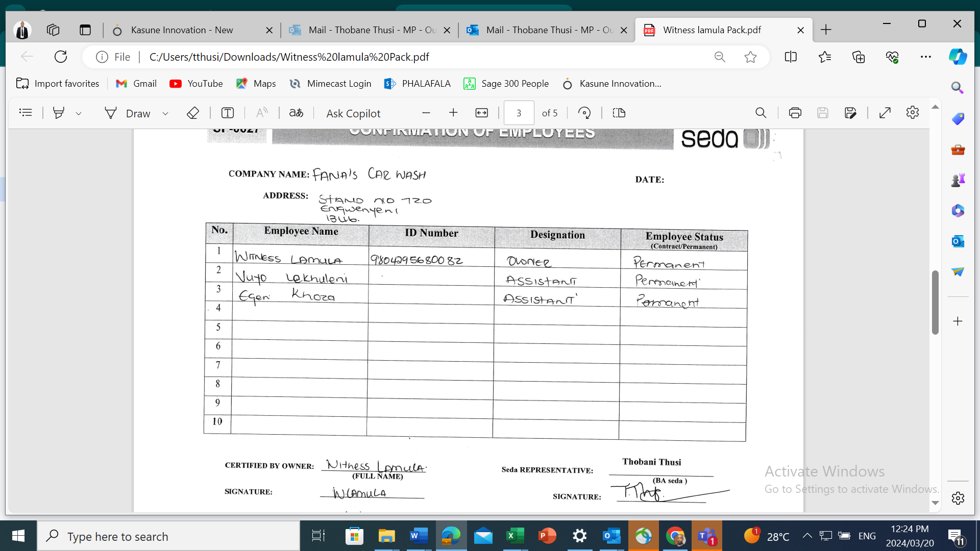Screen dimensions: 980x551
Task: Click the vertical scrollbar thumb
Action: (935, 303)
